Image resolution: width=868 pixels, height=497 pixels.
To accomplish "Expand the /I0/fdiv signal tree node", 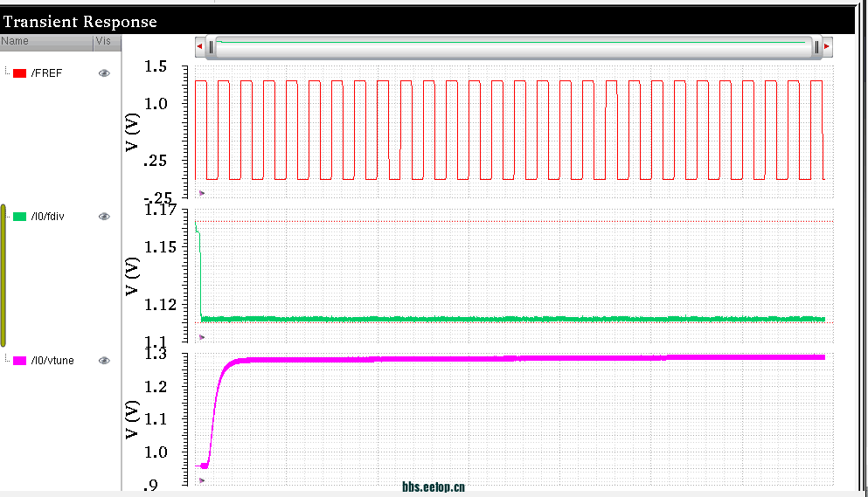I will (x=7, y=215).
